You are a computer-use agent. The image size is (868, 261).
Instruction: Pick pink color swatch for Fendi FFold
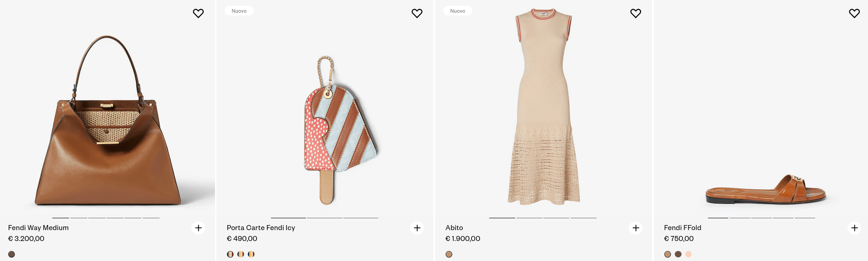point(688,254)
